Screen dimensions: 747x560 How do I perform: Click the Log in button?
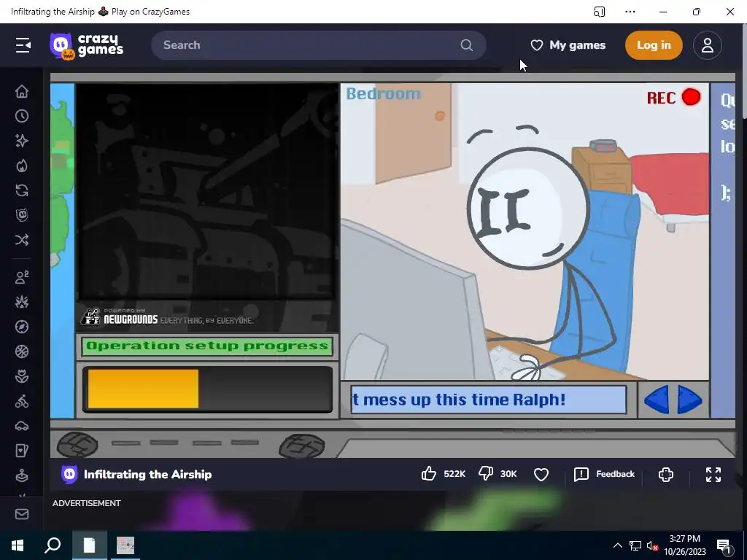point(654,45)
